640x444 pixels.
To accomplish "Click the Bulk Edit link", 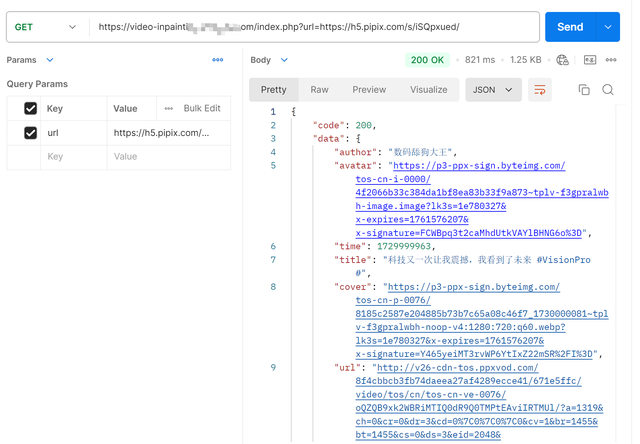I will (x=202, y=108).
